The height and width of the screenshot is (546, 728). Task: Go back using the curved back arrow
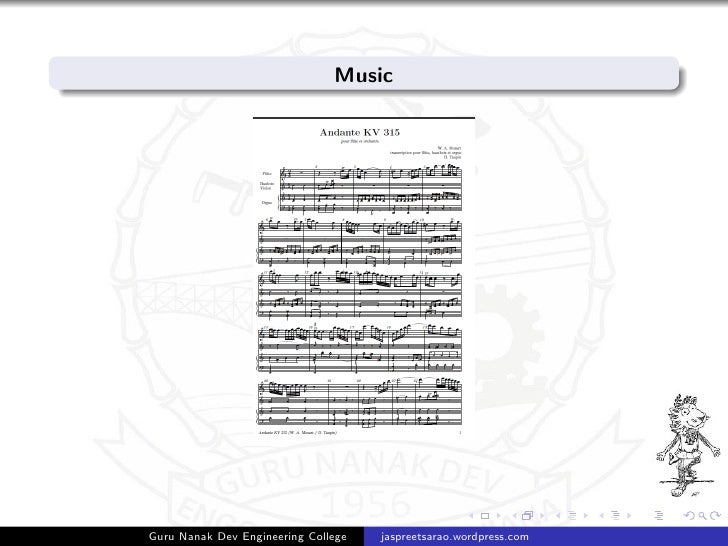pyautogui.click(x=690, y=515)
